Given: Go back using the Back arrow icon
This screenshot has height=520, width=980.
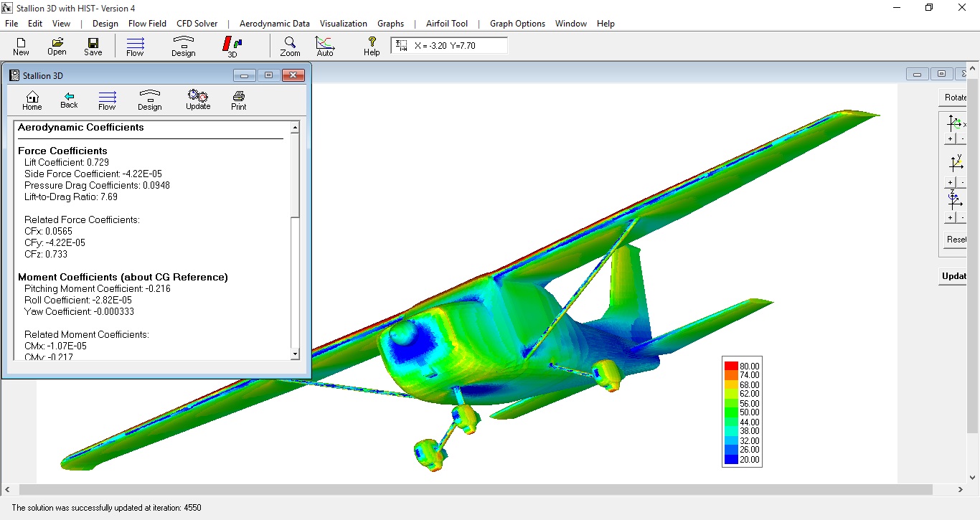Looking at the screenshot, I should [x=69, y=99].
